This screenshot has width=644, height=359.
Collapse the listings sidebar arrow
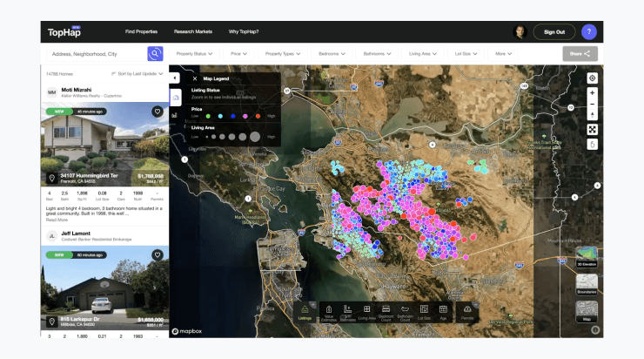point(175,78)
